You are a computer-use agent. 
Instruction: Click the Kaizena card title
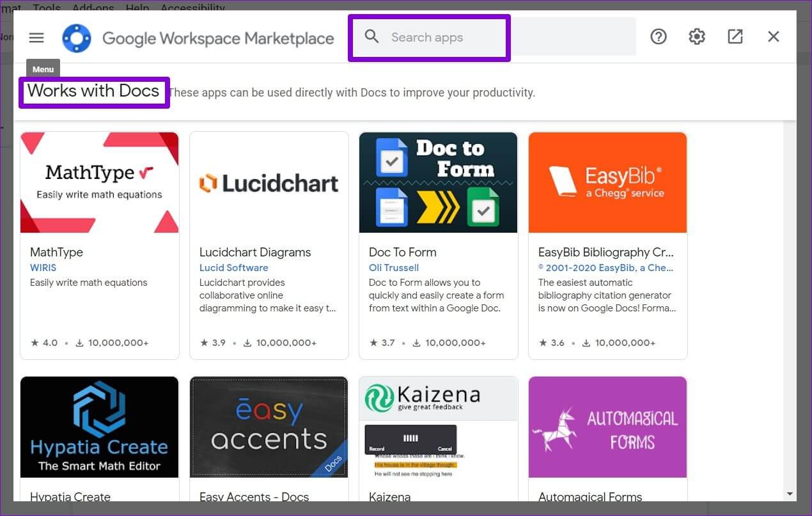point(390,497)
